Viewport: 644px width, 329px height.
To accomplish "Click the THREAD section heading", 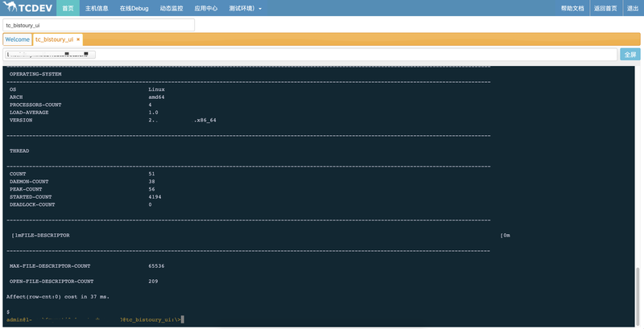I will 19,151.
